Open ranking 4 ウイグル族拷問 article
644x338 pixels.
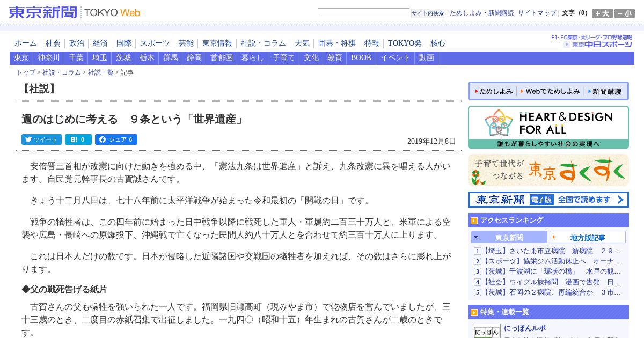(552, 282)
